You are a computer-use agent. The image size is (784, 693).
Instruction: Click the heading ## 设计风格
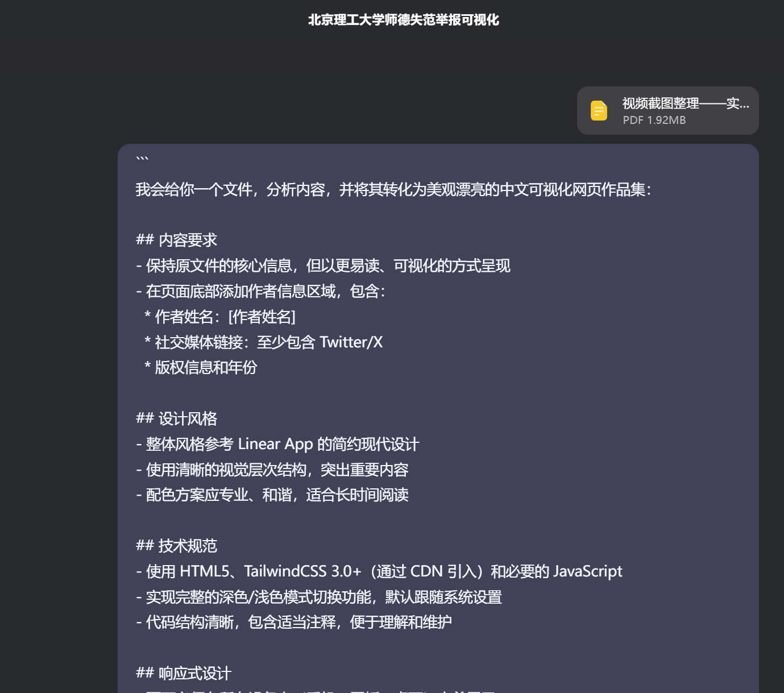176,418
